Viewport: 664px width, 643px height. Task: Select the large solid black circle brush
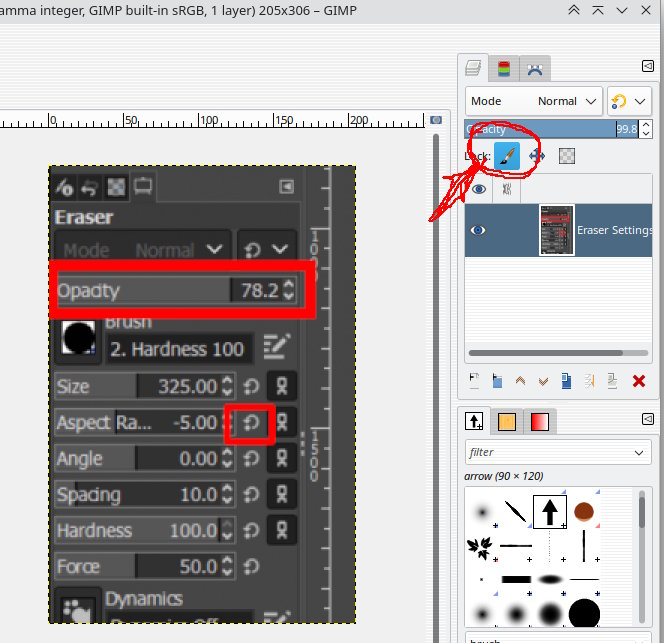pos(584,613)
